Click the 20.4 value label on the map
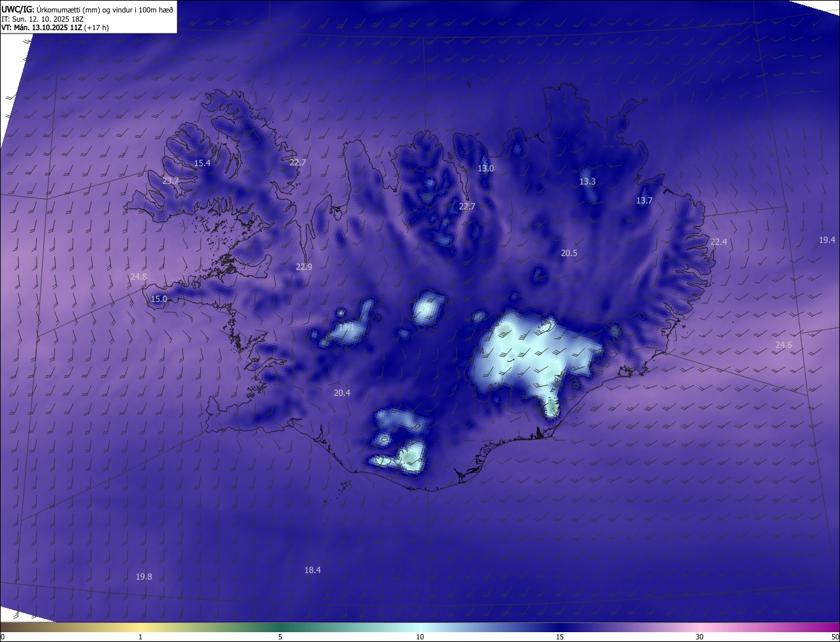Viewport: 840px width, 642px height. (342, 393)
